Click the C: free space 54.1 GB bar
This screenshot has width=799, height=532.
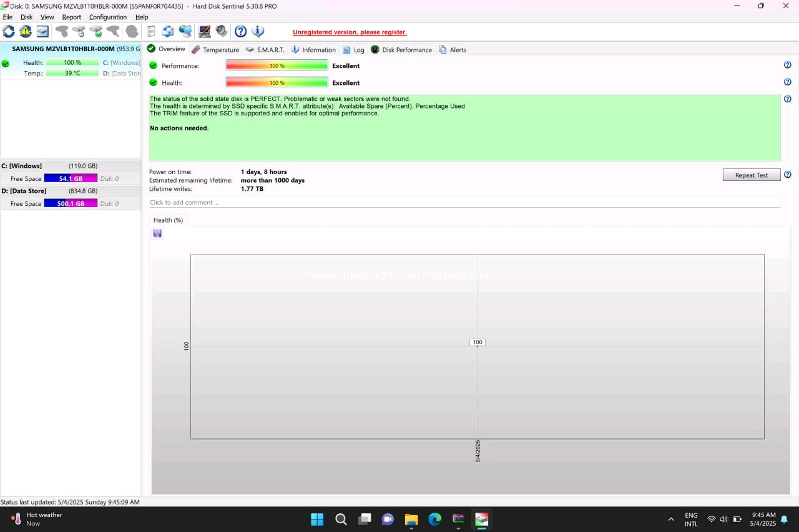71,178
